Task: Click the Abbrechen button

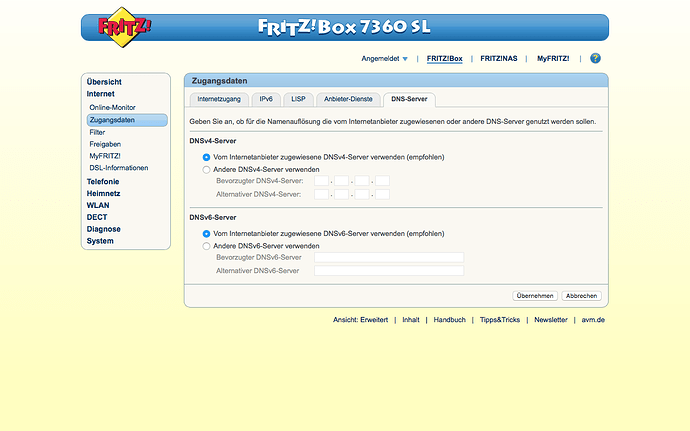Action: [582, 296]
